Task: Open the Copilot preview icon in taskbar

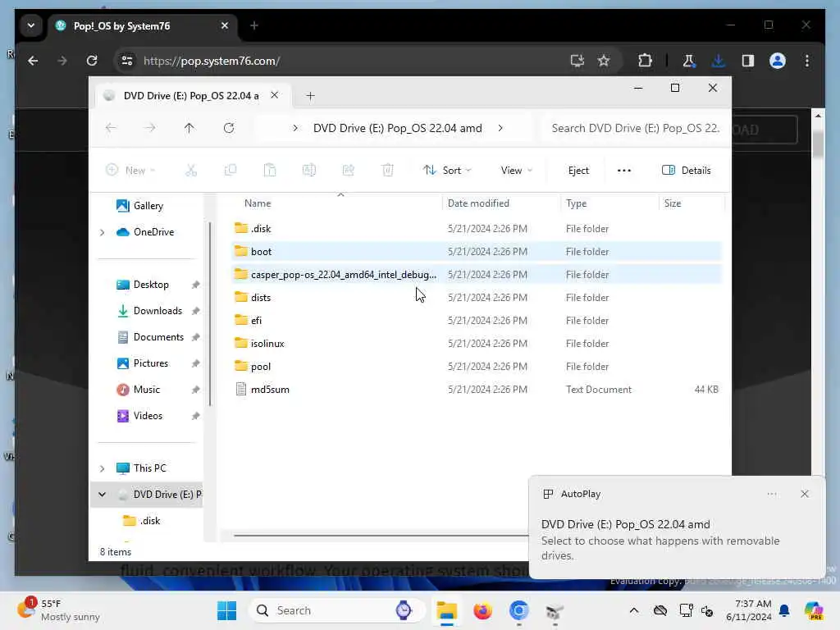Action: pos(814,610)
